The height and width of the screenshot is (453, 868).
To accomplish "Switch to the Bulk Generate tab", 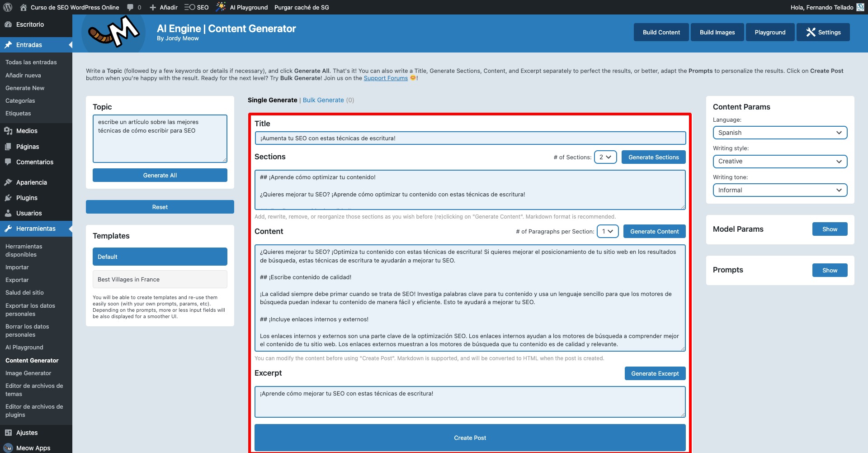I will [323, 100].
